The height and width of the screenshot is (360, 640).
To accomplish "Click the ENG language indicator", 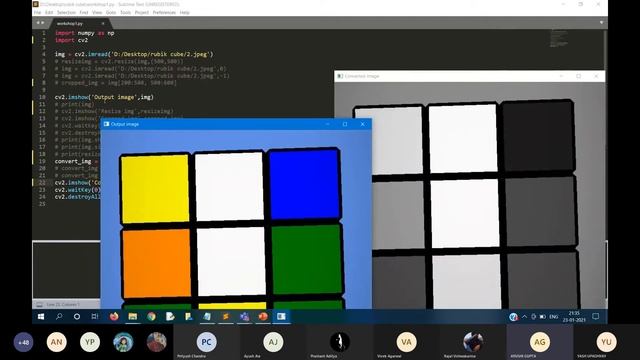I will point(553,317).
